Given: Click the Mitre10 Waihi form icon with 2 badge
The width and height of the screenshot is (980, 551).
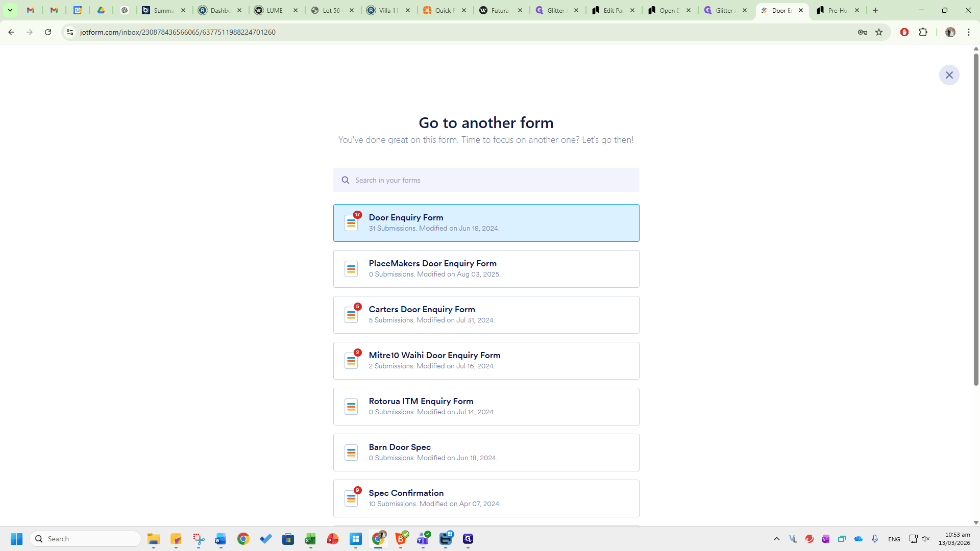Looking at the screenshot, I should pos(351,361).
